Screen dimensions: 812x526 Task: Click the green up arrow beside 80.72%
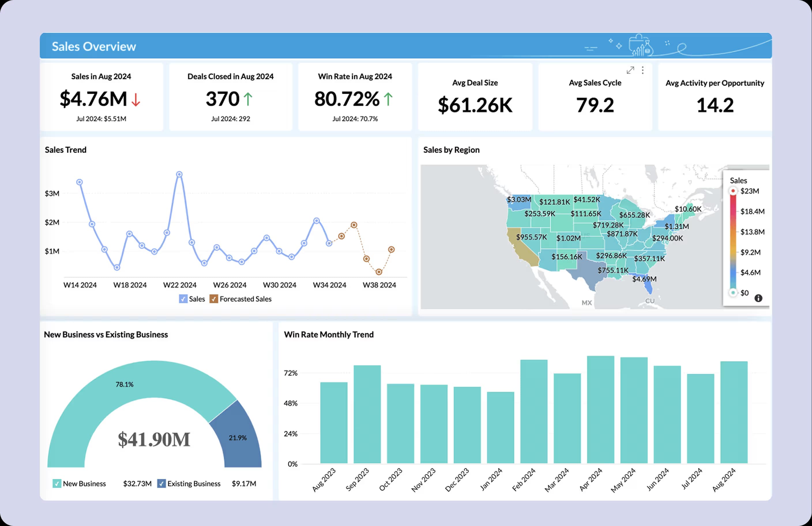point(388,99)
